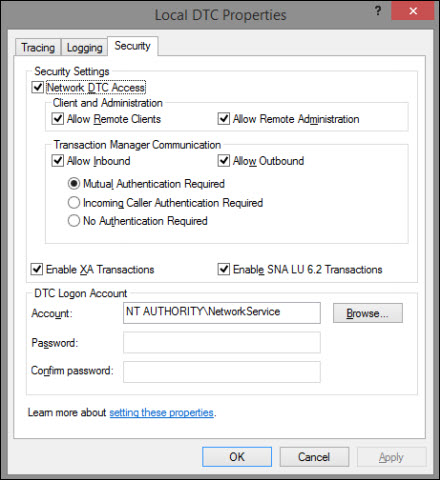Close the Local DTC Properties dialog

[413, 11]
